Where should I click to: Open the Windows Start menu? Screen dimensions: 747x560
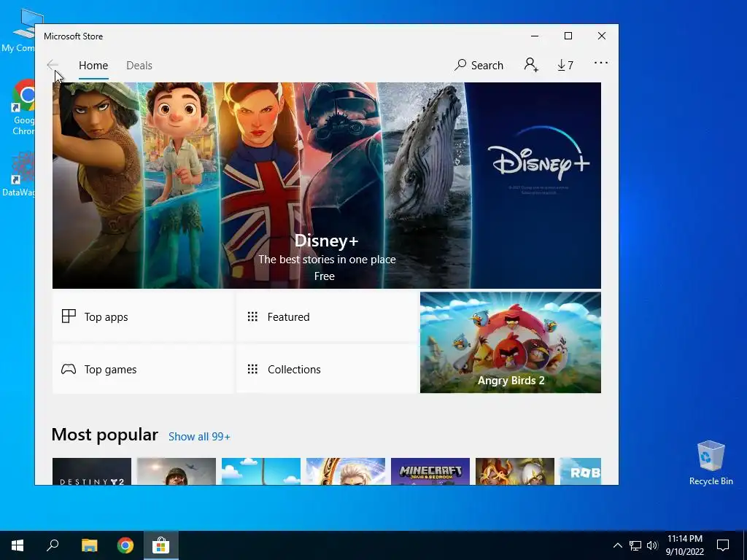click(x=18, y=545)
